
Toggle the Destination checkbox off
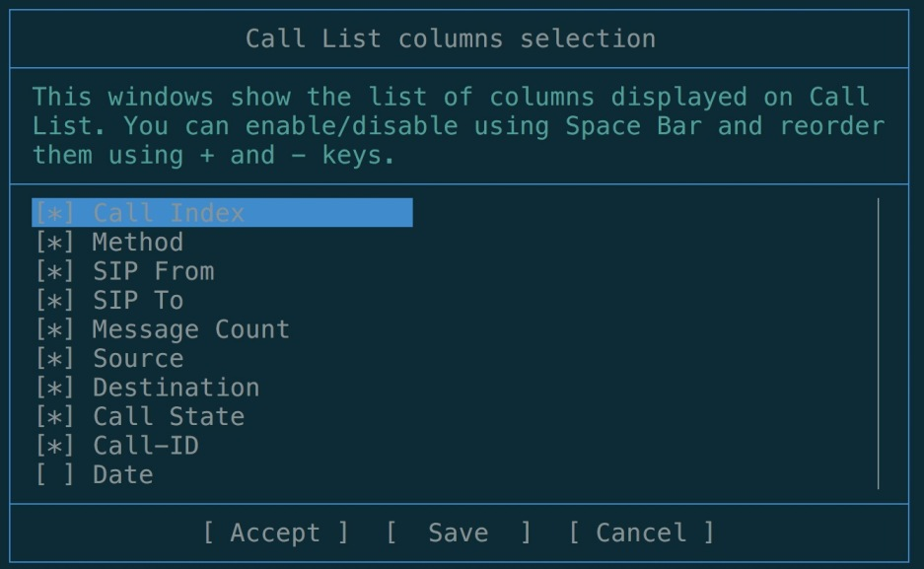pos(54,388)
